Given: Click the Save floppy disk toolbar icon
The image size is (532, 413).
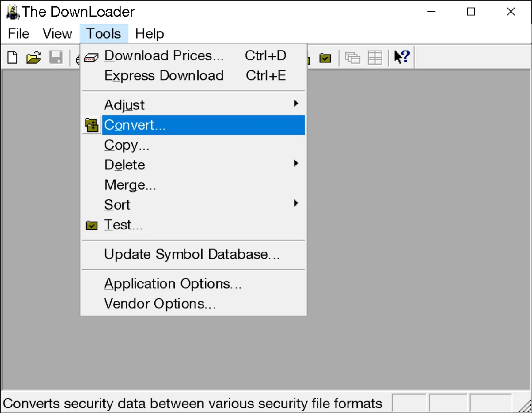Looking at the screenshot, I should coord(55,58).
